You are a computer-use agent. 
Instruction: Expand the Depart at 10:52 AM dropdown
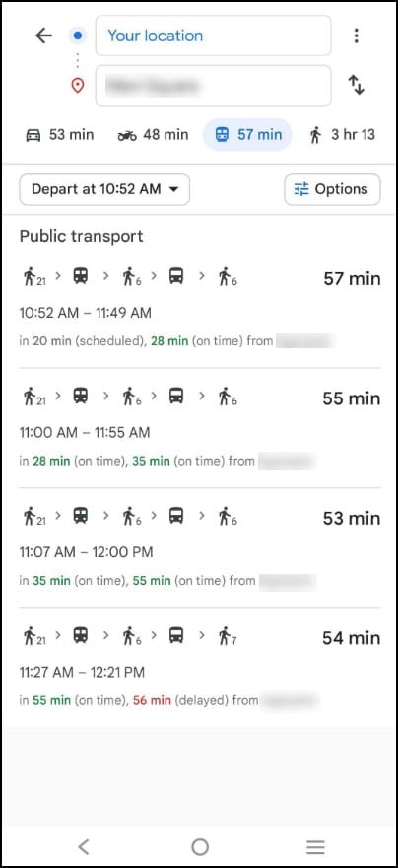(x=104, y=189)
